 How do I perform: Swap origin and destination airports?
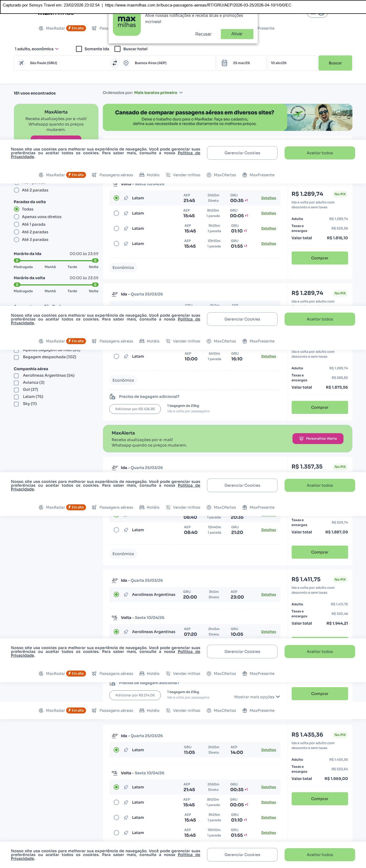pyautogui.click(x=114, y=63)
